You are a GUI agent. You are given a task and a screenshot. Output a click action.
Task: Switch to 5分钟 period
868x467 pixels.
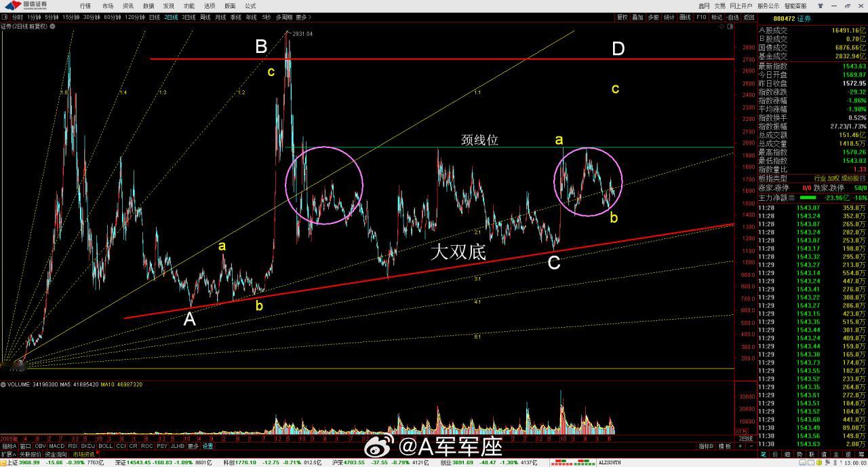52,17
